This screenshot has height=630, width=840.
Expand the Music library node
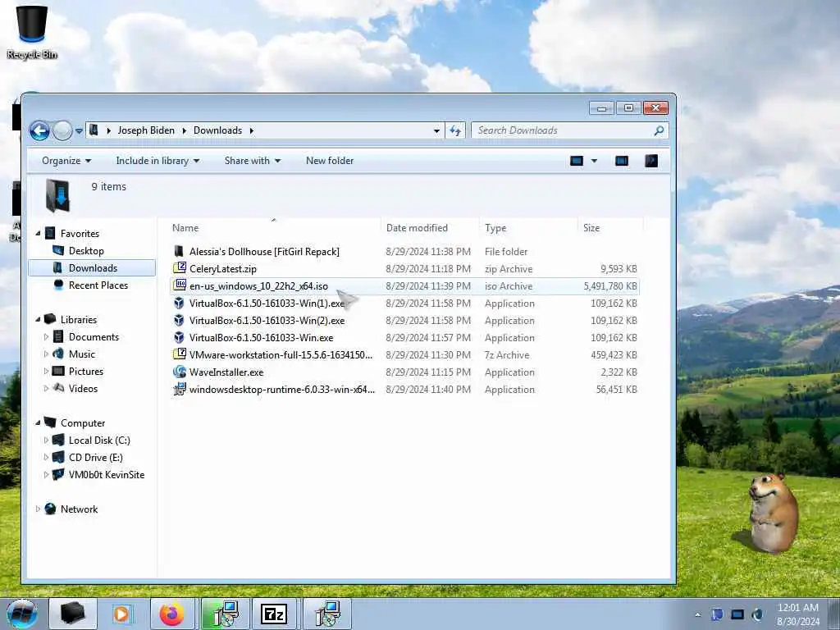tap(46, 354)
